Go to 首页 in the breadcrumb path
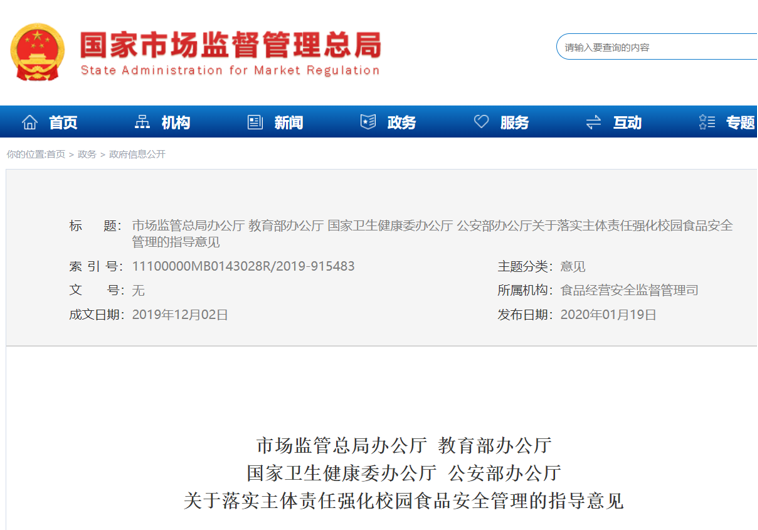This screenshot has width=758, height=530. (55, 155)
